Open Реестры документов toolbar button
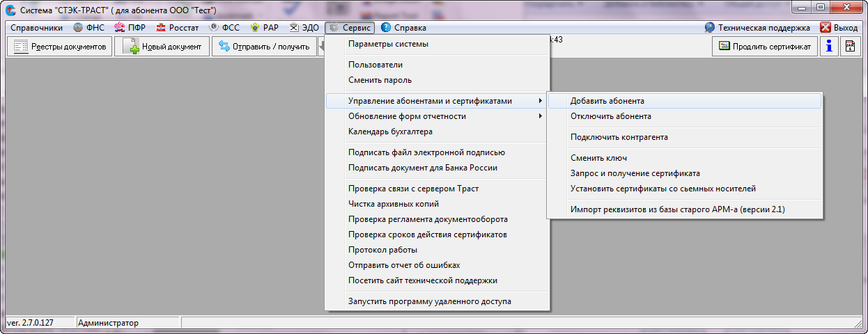Screen dimensions: 868x334 [x=59, y=47]
